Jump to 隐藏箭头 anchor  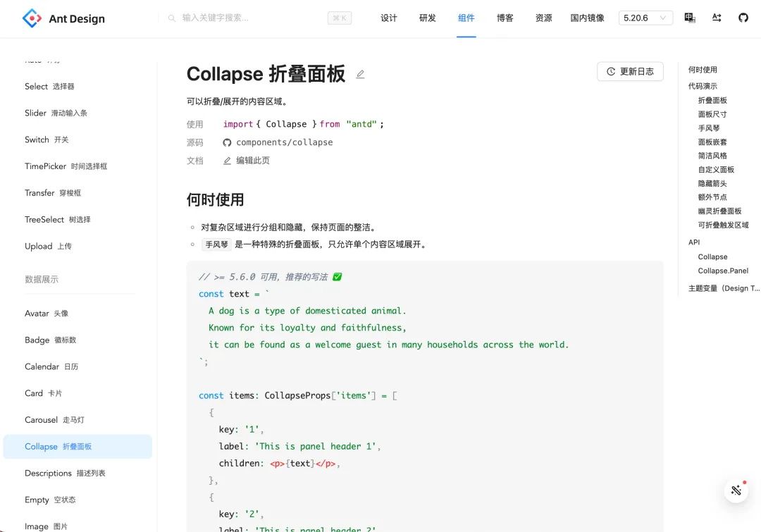point(712,183)
